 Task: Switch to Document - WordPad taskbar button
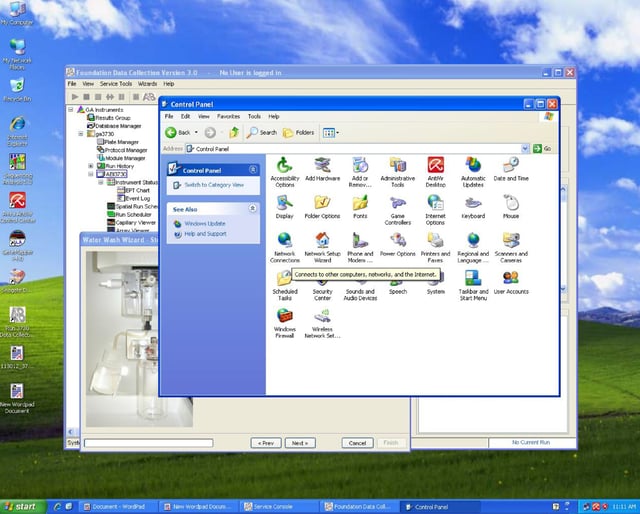coord(118,507)
